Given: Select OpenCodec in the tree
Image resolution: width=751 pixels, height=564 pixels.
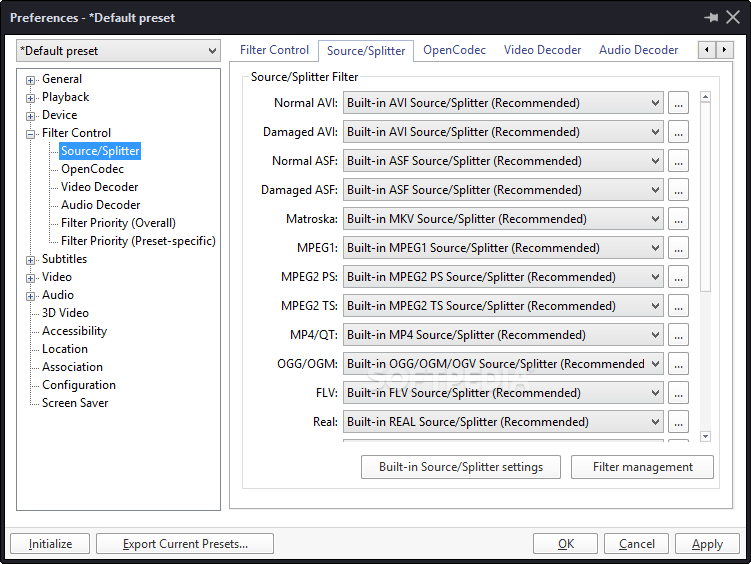Looking at the screenshot, I should click(92, 169).
